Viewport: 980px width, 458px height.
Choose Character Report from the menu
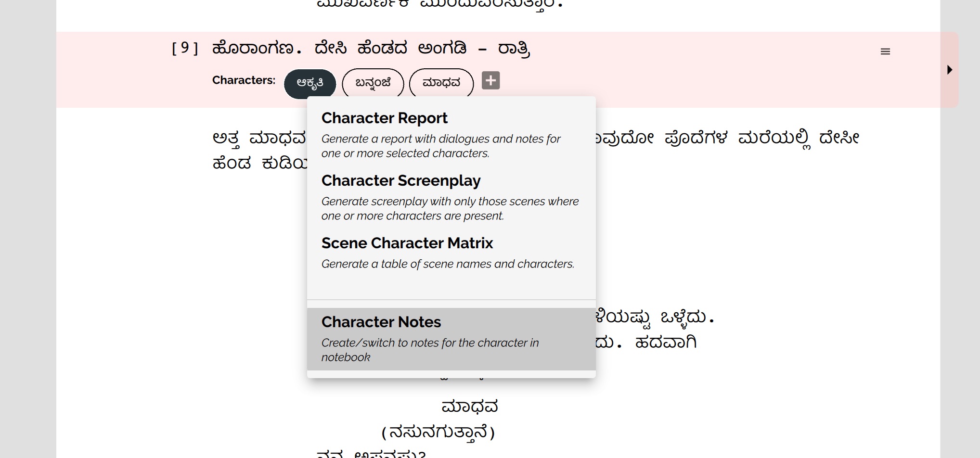tap(385, 118)
